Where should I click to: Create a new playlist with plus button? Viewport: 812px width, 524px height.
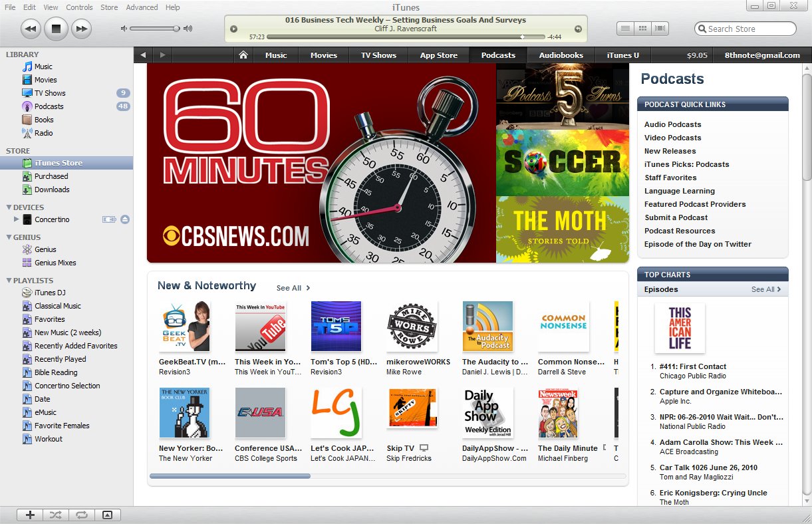(x=30, y=515)
